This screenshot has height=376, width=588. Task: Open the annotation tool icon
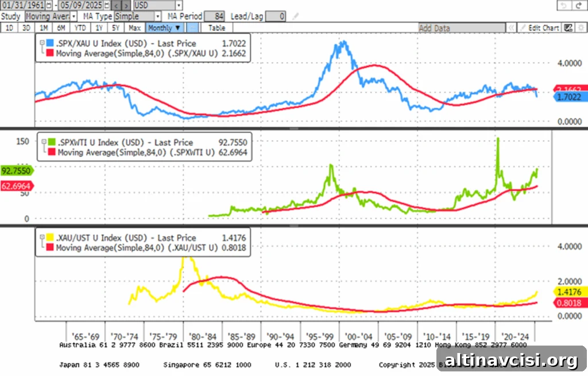point(568,28)
